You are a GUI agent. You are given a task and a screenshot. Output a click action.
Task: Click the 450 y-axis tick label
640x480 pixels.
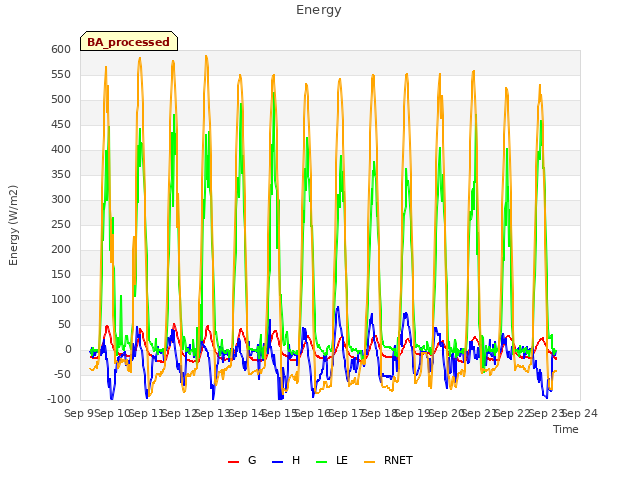click(61, 124)
